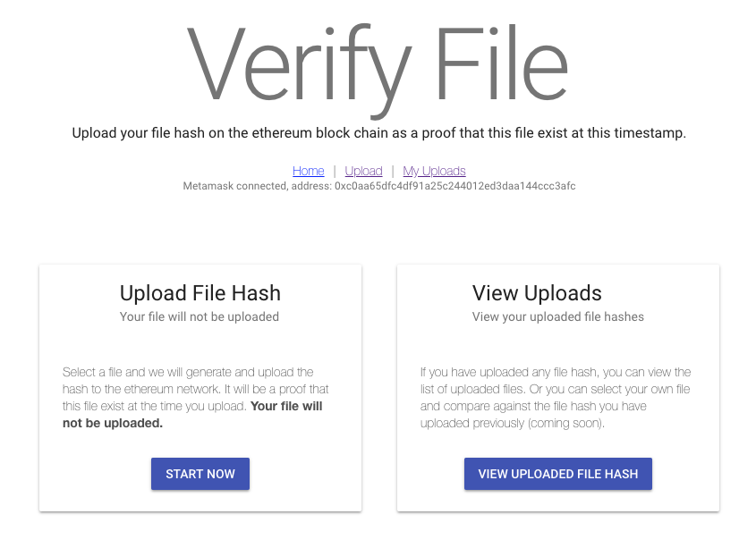Open the My Uploads link
Image resolution: width=756 pixels, height=548 pixels.
click(434, 171)
